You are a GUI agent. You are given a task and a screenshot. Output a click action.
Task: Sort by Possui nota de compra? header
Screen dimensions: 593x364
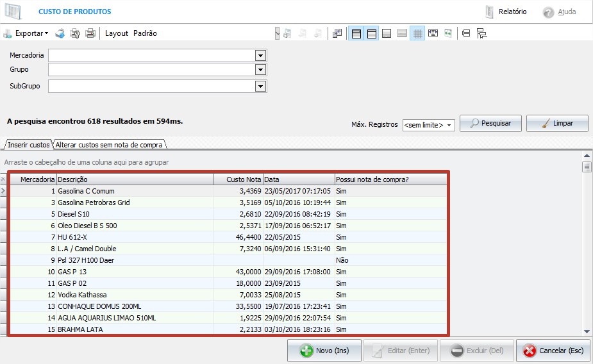point(390,179)
